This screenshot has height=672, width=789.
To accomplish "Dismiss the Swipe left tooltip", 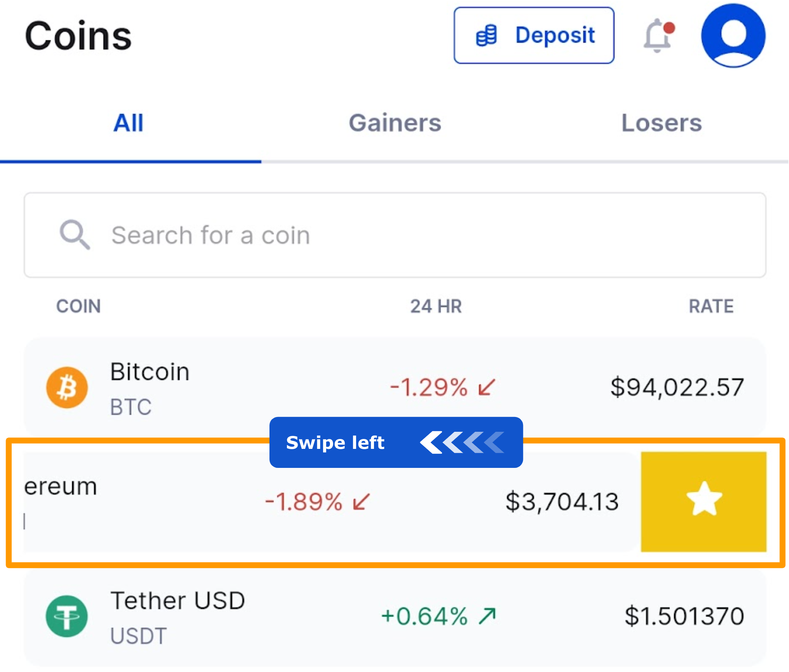I will 397,443.
